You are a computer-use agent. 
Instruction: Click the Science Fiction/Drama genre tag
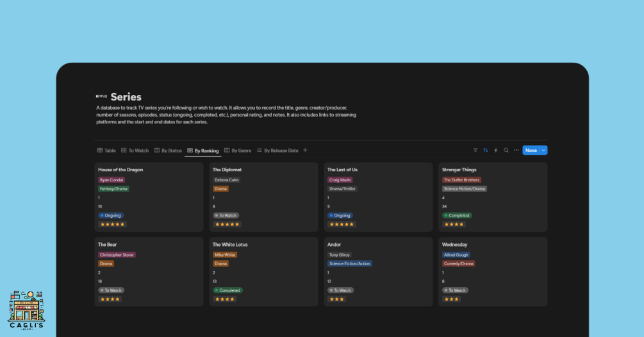click(x=465, y=189)
